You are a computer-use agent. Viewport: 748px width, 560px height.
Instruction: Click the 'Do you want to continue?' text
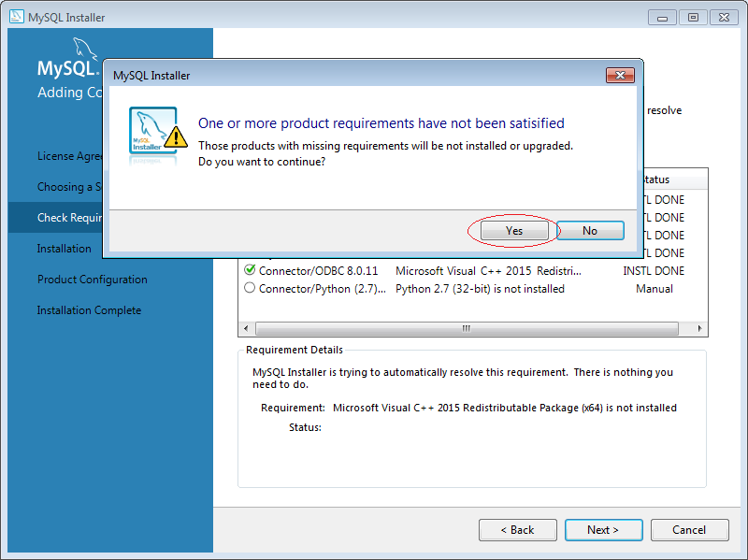(262, 162)
